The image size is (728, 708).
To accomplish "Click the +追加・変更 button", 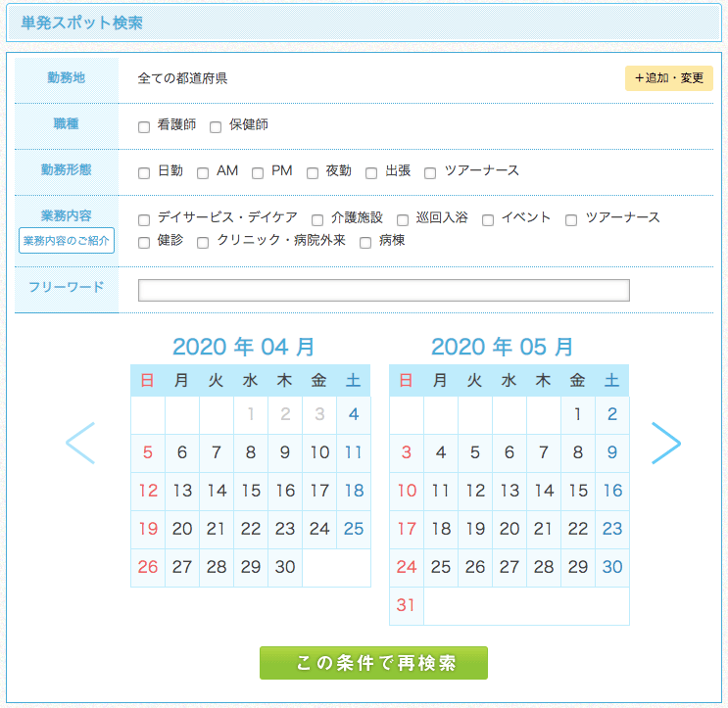I will click(x=668, y=78).
